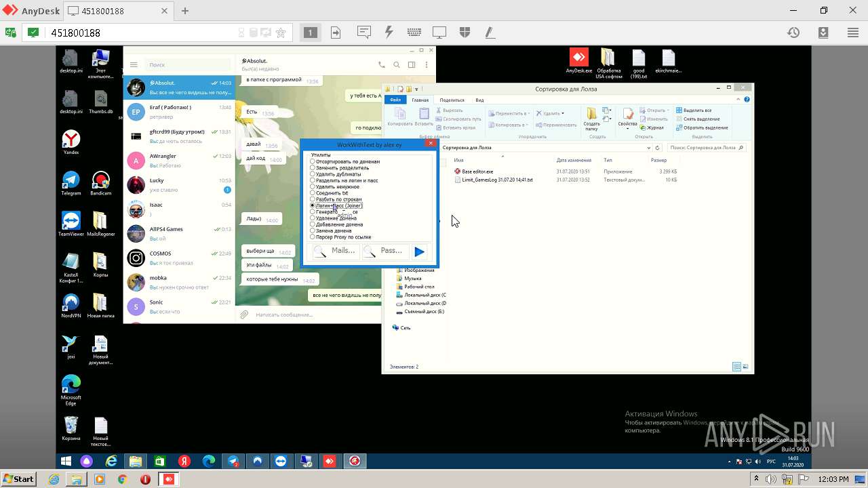
Task: Switch to Главная ribbon tab
Action: click(x=420, y=100)
